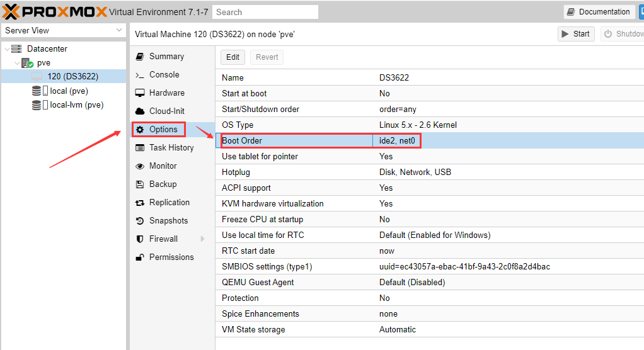Viewport: 644px width, 350px height.
Task: Click the Cloud-Init cloud icon
Action: [x=140, y=111]
